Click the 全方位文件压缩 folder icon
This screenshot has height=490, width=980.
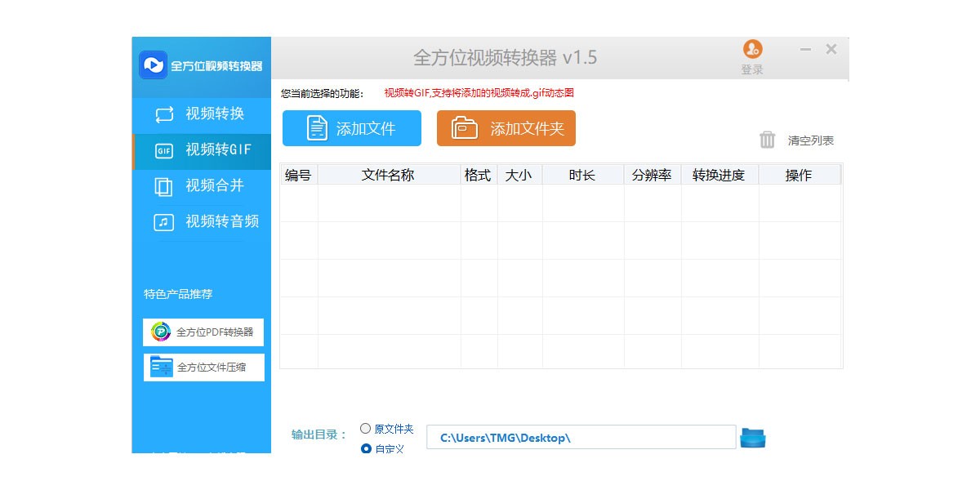[162, 367]
